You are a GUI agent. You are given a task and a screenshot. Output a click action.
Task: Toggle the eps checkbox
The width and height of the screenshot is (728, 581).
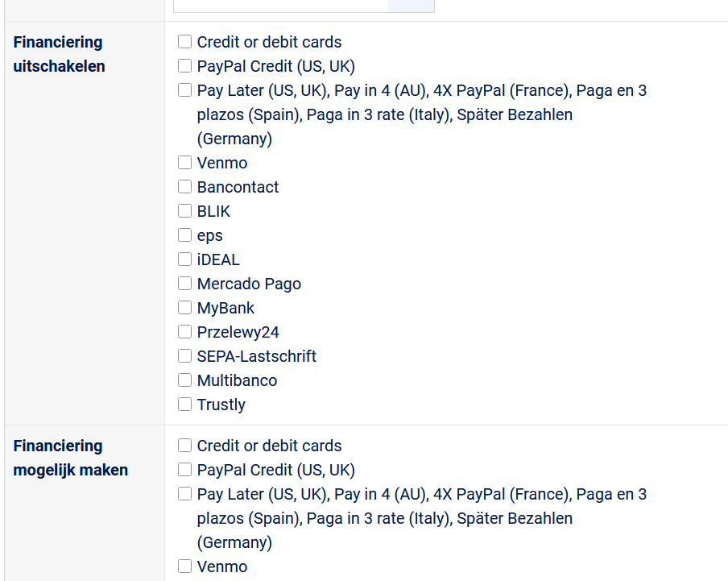pyautogui.click(x=185, y=235)
